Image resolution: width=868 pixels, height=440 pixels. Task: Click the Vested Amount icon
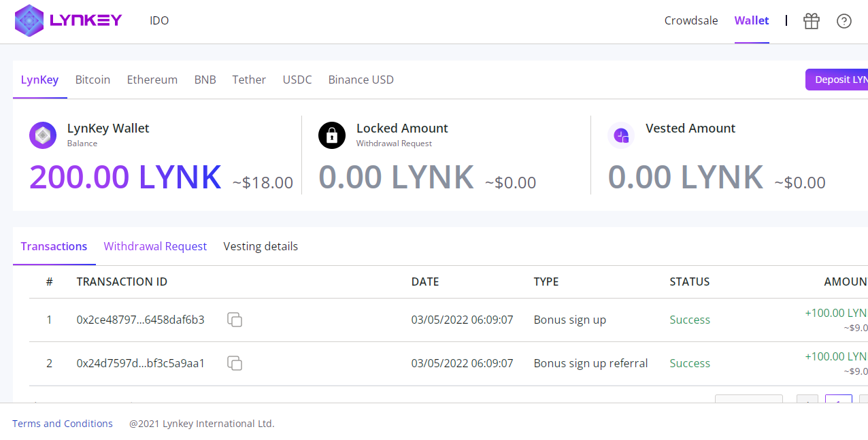(621, 135)
